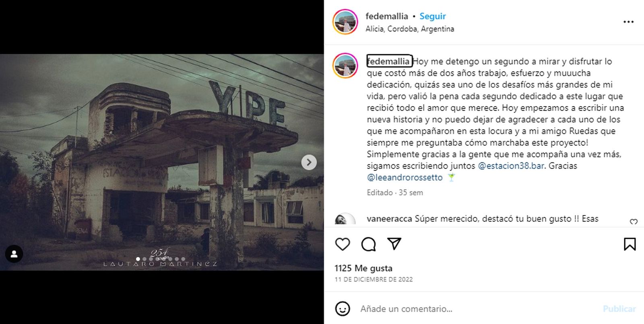Follow fedemallia with the Seguir link
Screen dimensions: 644x324
point(433,16)
